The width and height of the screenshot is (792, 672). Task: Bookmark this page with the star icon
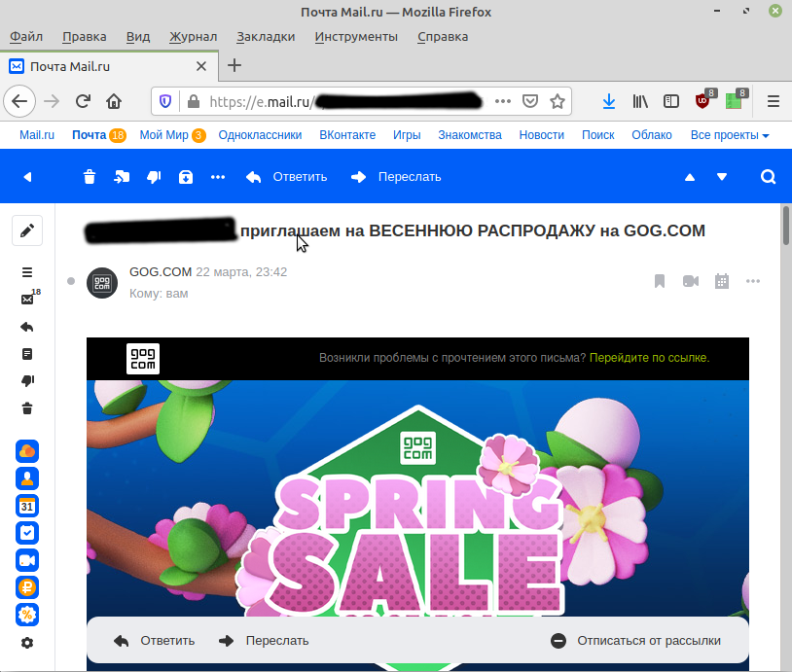click(x=558, y=101)
